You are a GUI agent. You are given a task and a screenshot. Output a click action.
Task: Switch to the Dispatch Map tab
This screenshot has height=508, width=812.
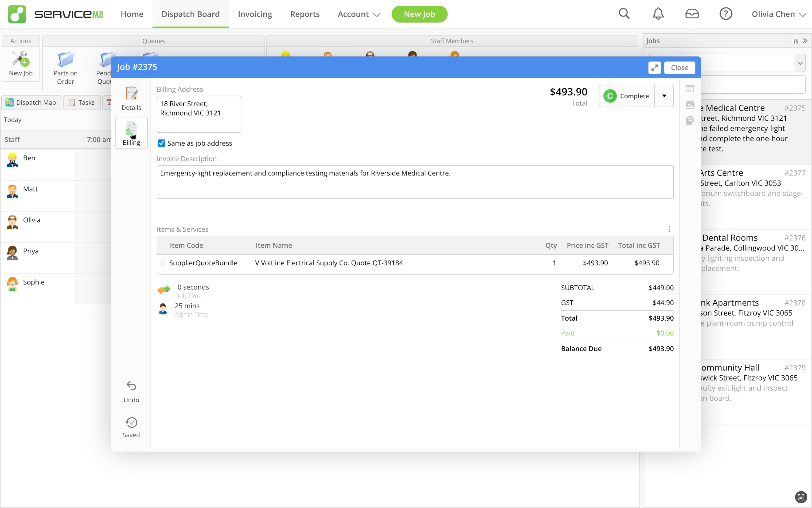31,103
